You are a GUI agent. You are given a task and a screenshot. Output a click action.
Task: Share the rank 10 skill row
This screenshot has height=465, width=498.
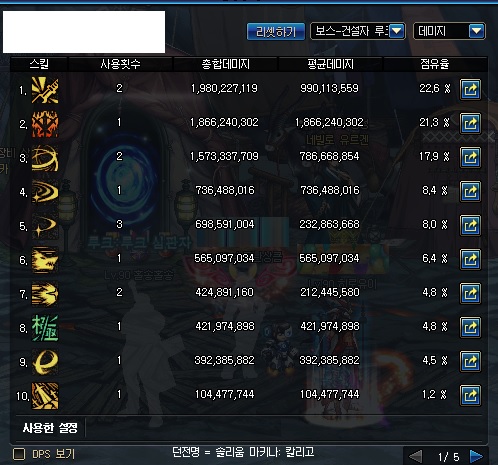[470, 396]
